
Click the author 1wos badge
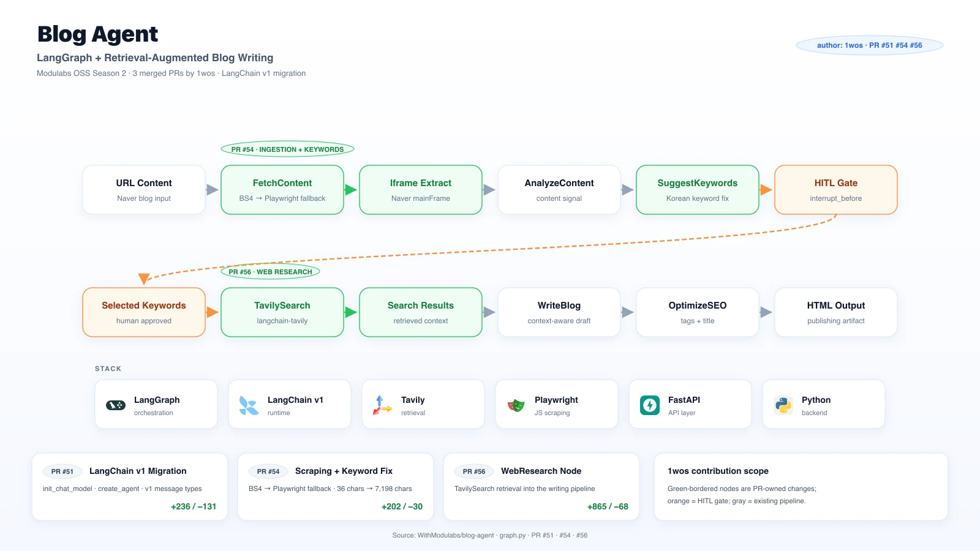coord(869,45)
